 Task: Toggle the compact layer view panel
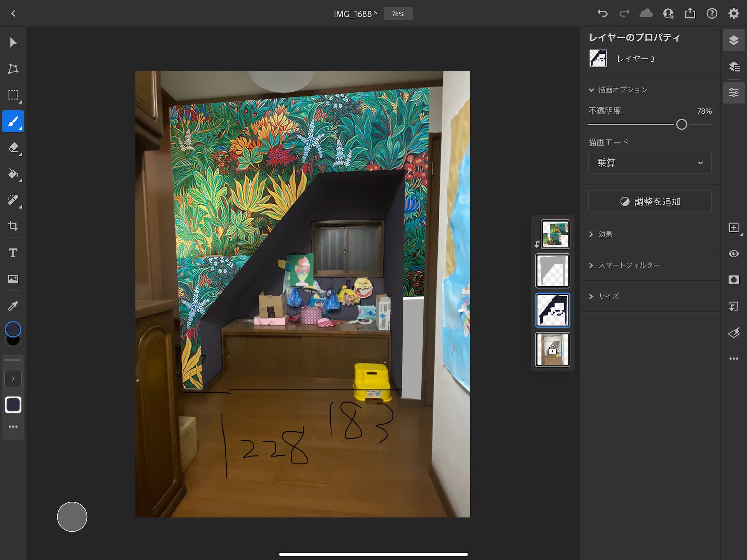click(734, 40)
